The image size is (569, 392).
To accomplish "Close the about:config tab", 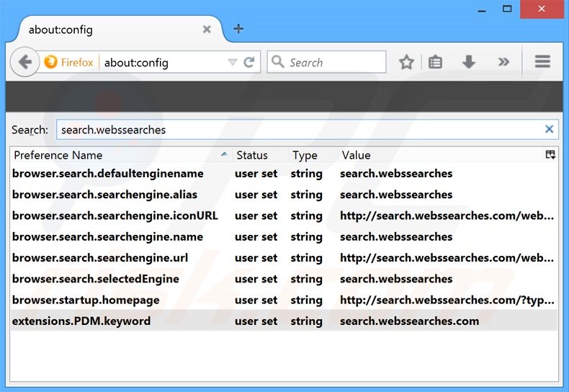I will point(207,29).
